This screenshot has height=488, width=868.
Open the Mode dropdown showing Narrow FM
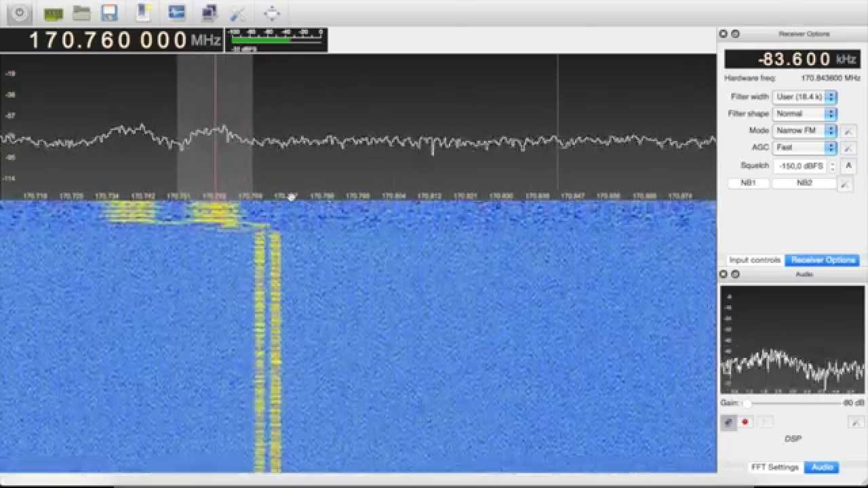(804, 130)
